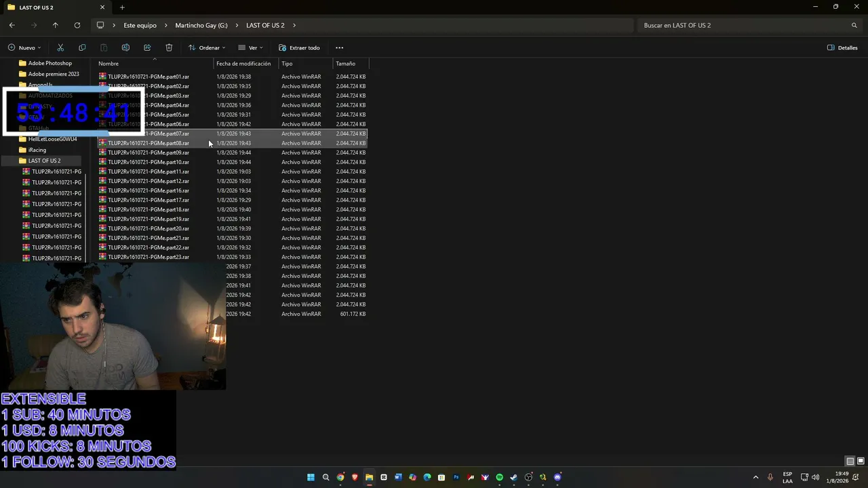Open the Adobe Photoshop folder in sidebar
Screen dimensions: 868x488
point(50,63)
